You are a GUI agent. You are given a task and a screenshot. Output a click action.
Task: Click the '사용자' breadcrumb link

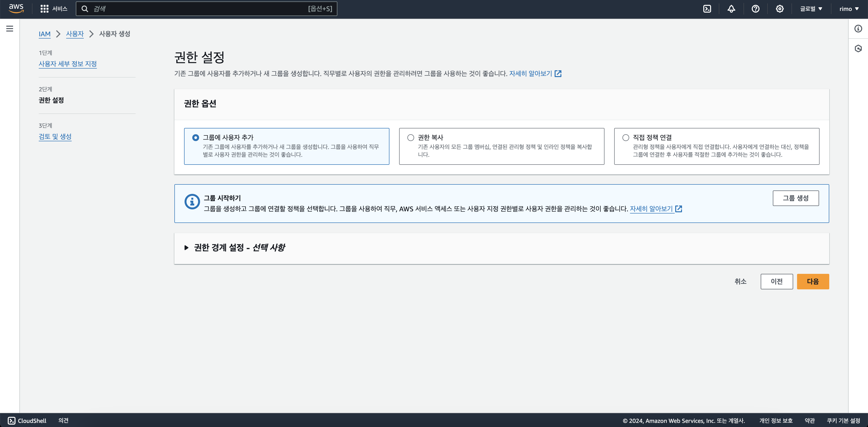(75, 34)
